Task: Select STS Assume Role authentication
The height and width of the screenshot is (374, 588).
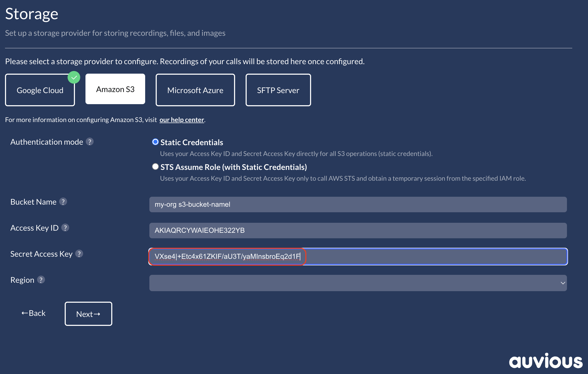Action: click(155, 166)
